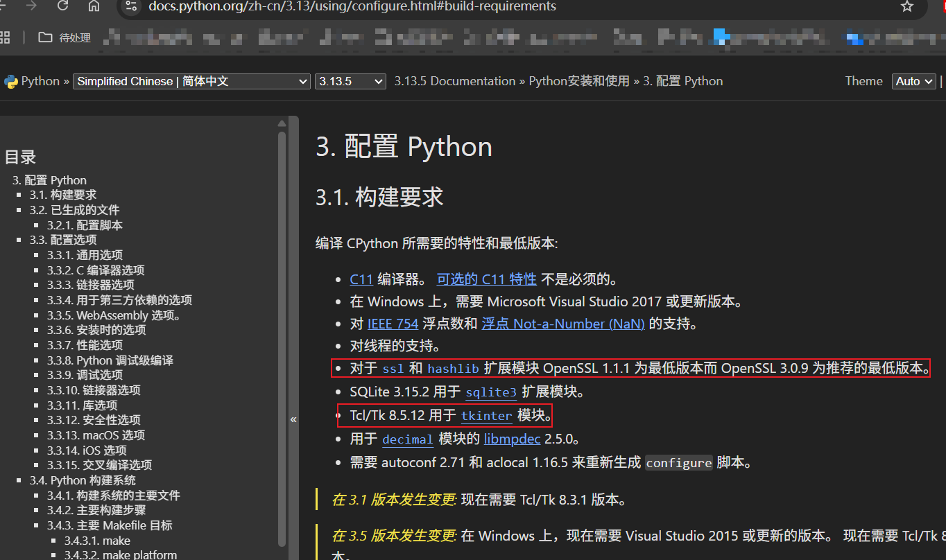This screenshot has height=560, width=946.
Task: Open the Simplified Chinese language dropdown
Action: pos(191,82)
